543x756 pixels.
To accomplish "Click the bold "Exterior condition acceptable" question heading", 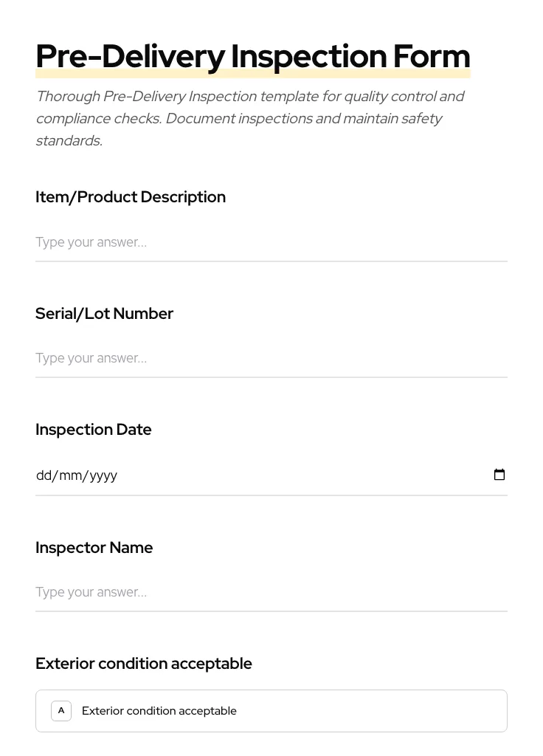I will [x=144, y=664].
